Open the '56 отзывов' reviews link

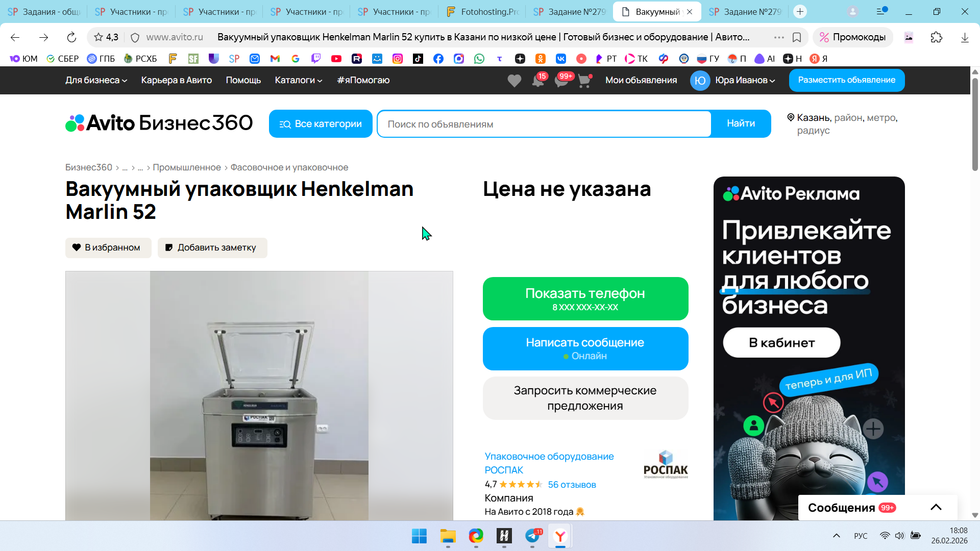572,485
